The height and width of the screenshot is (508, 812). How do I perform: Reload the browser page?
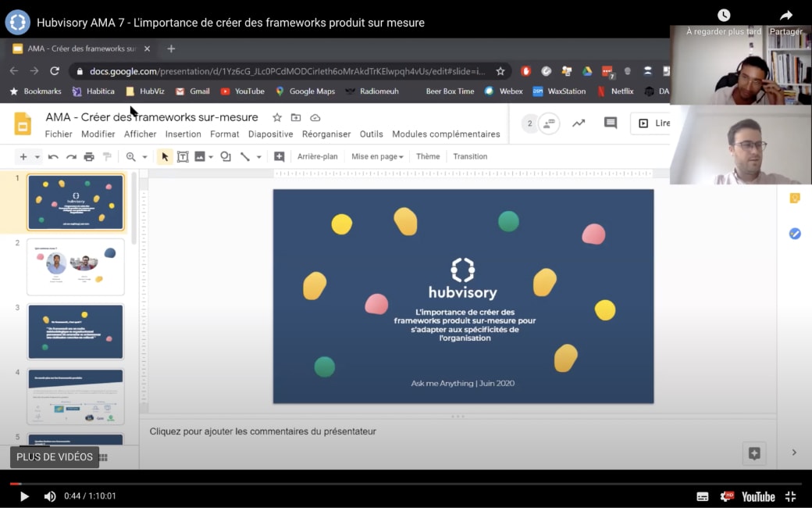[55, 71]
